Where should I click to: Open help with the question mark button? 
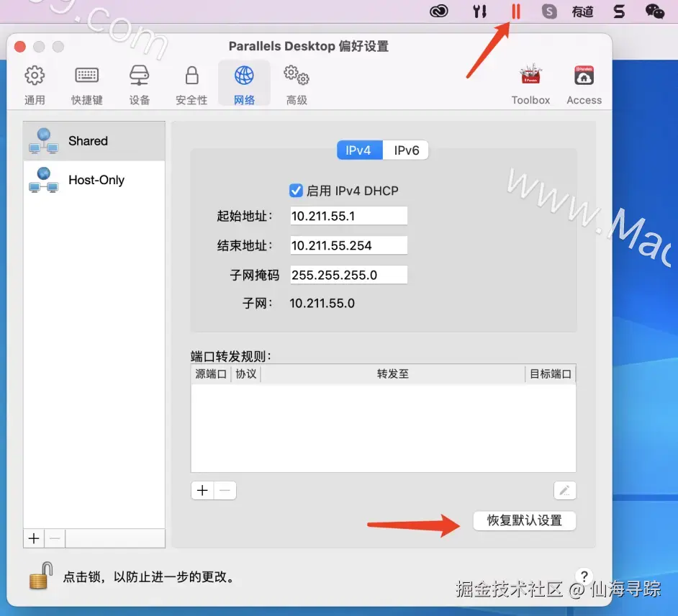584,576
